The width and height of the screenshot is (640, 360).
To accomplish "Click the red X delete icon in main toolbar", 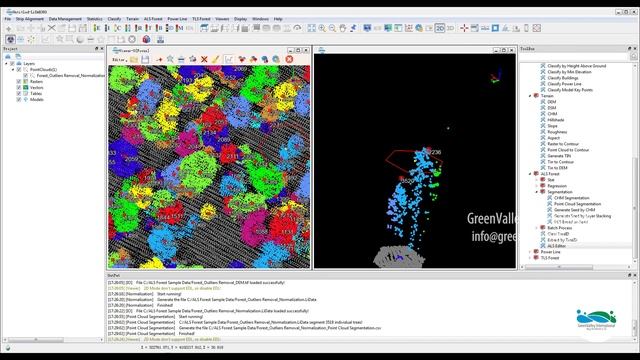I will (51, 28).
